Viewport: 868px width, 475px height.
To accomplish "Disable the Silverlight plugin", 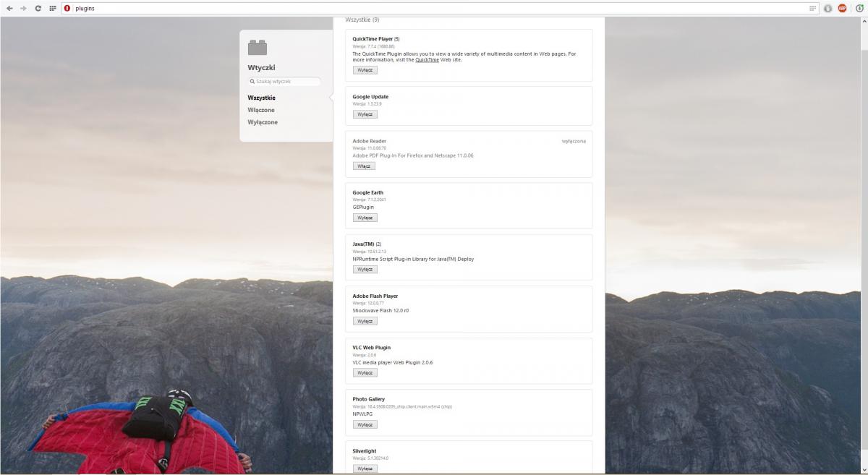I will coord(365,468).
